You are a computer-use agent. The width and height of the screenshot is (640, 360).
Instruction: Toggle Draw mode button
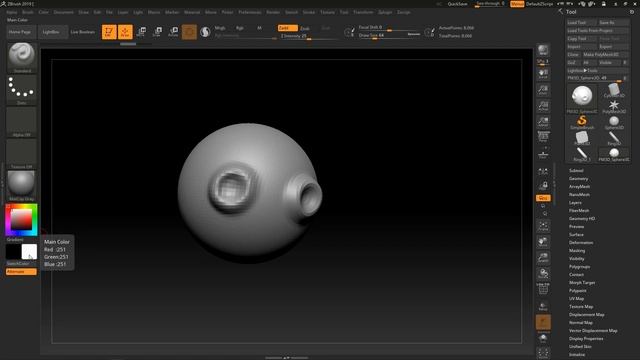click(x=125, y=32)
